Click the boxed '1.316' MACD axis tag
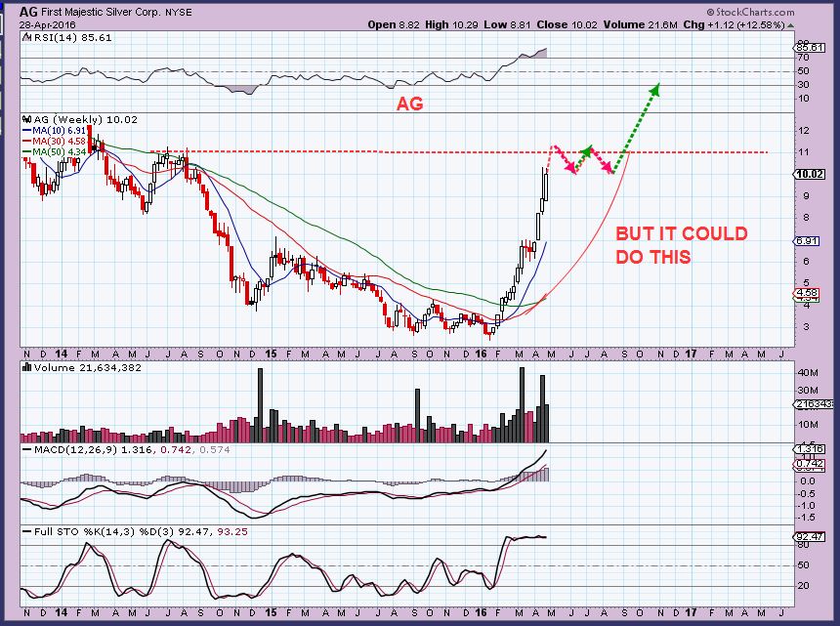The height and width of the screenshot is (626, 840). [810, 449]
